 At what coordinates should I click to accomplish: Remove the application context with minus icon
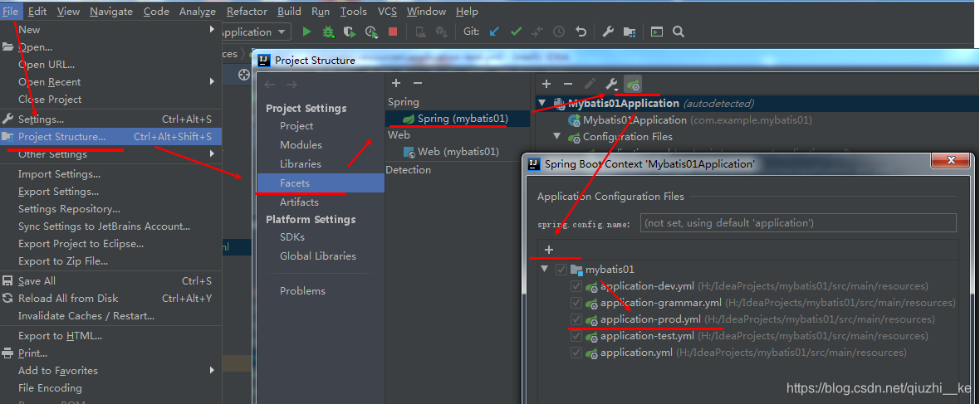pos(567,84)
